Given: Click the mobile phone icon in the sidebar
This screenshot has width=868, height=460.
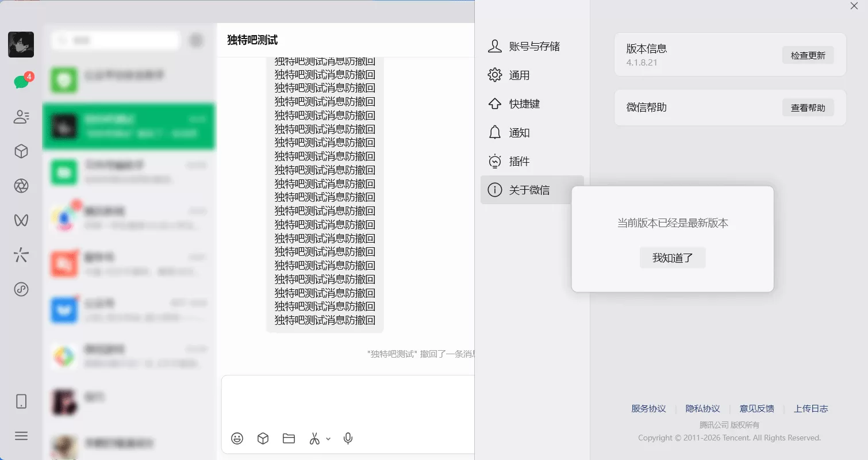Looking at the screenshot, I should point(21,401).
